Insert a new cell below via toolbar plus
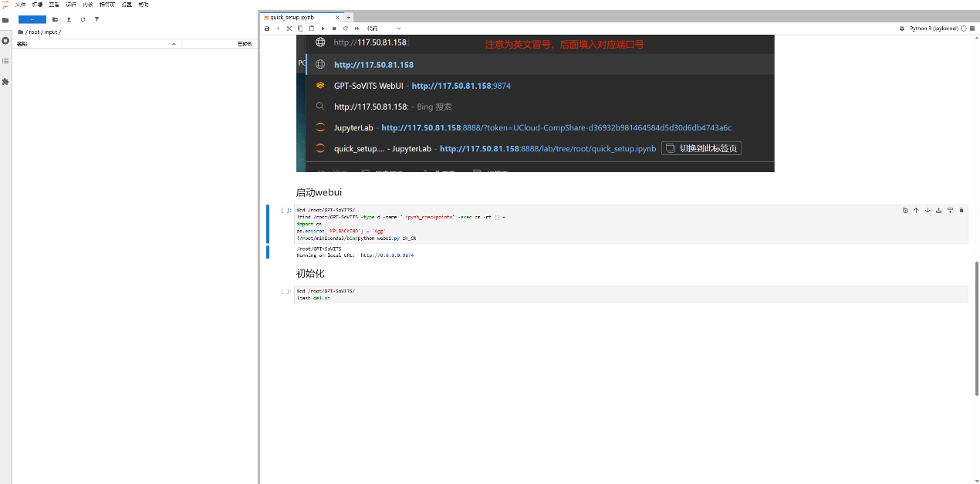Viewport: 980px width, 484px height. [x=278, y=29]
